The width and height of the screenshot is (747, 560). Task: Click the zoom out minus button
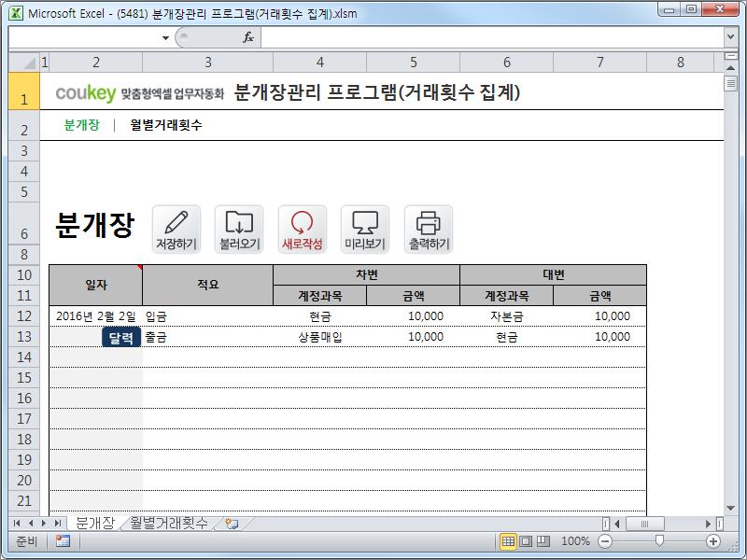click(605, 541)
